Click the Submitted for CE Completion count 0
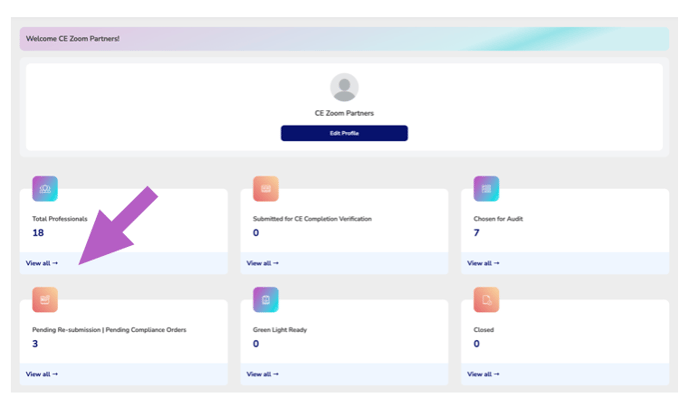Screen dimensions: 688x407 point(256,233)
